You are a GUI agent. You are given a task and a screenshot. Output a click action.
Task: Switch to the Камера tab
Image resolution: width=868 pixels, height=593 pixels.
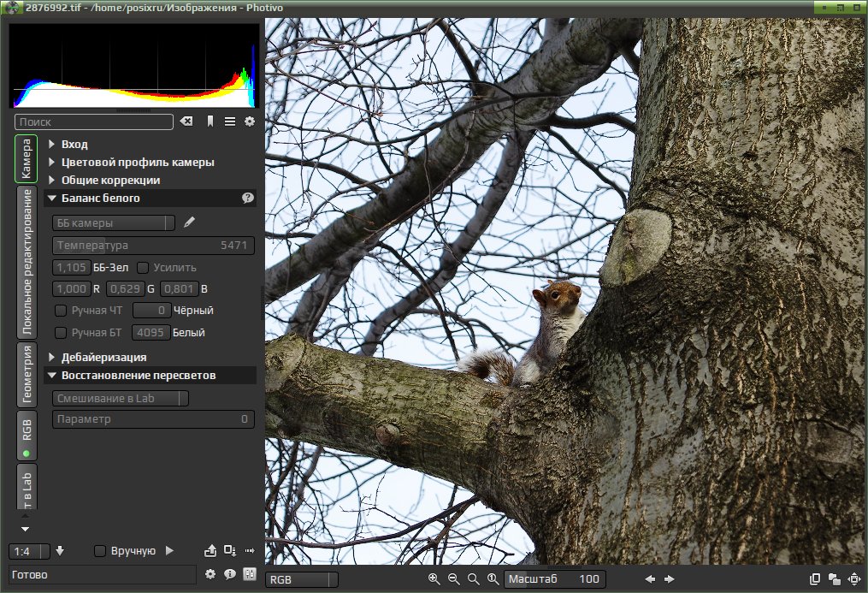(26, 159)
